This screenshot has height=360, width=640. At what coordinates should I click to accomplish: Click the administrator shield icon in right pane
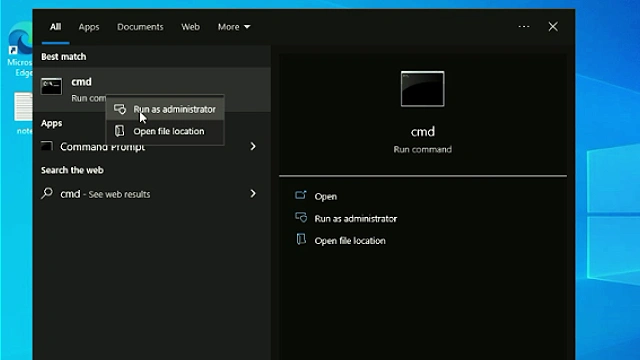point(301,218)
